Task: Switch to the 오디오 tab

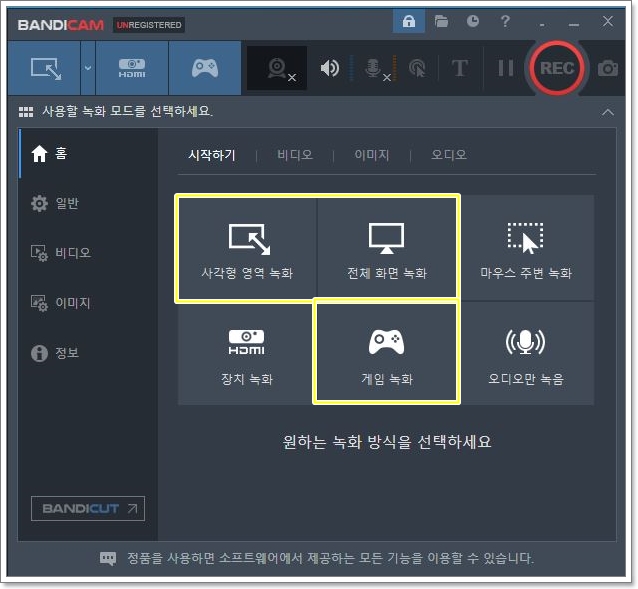Action: (449, 155)
